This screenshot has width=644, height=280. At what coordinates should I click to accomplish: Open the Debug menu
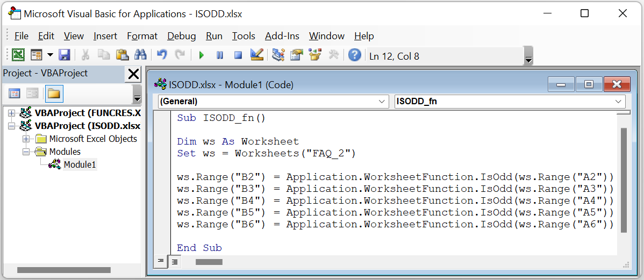182,36
